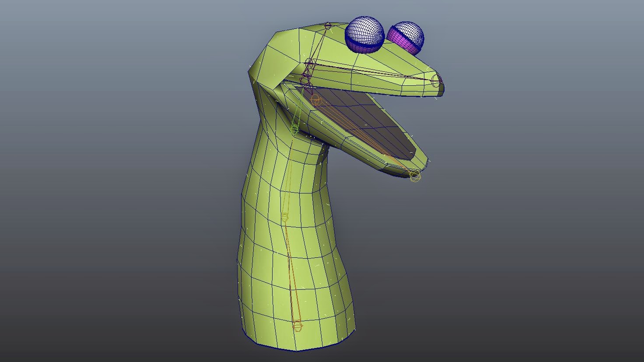
Task: Select the small orange joint at mid-neck
Action: point(286,216)
